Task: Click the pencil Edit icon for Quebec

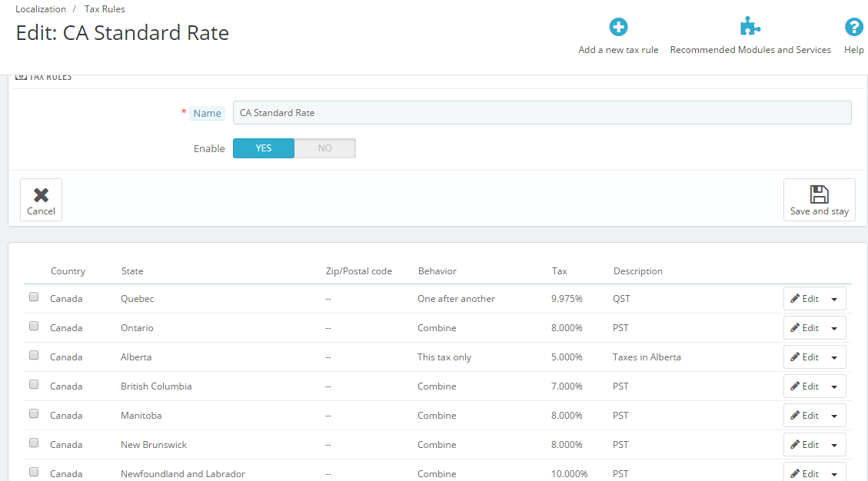Action: click(x=796, y=299)
